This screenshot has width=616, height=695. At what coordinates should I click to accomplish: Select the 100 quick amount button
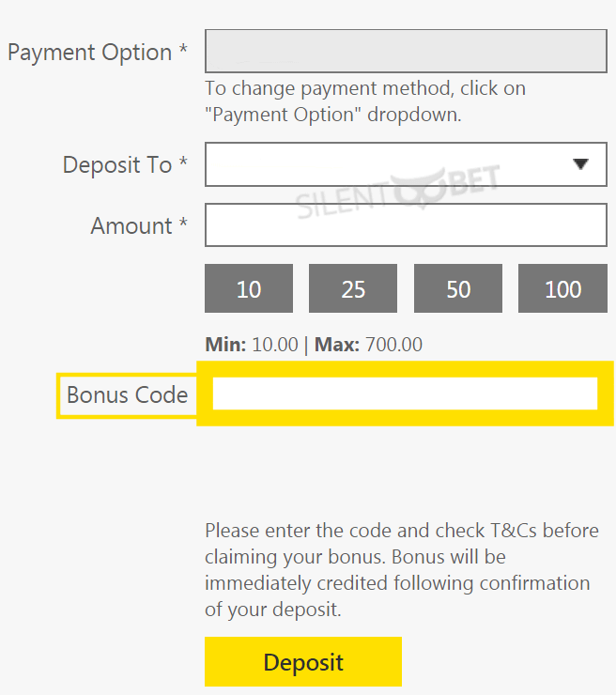tap(562, 288)
